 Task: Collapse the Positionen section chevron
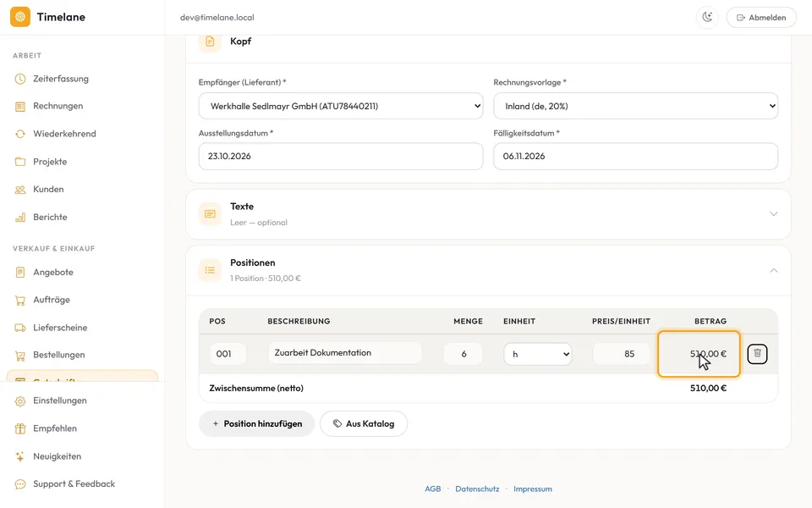774,270
